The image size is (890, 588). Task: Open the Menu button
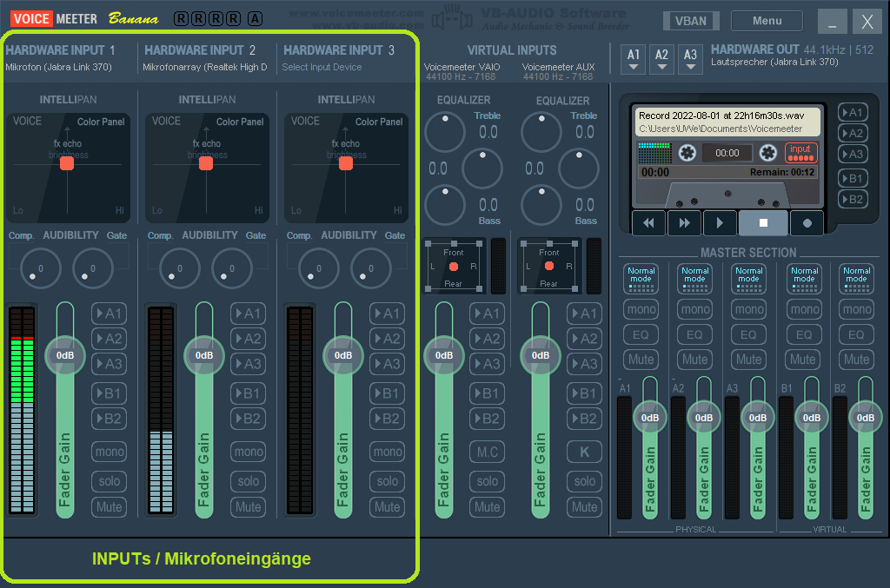point(767,21)
